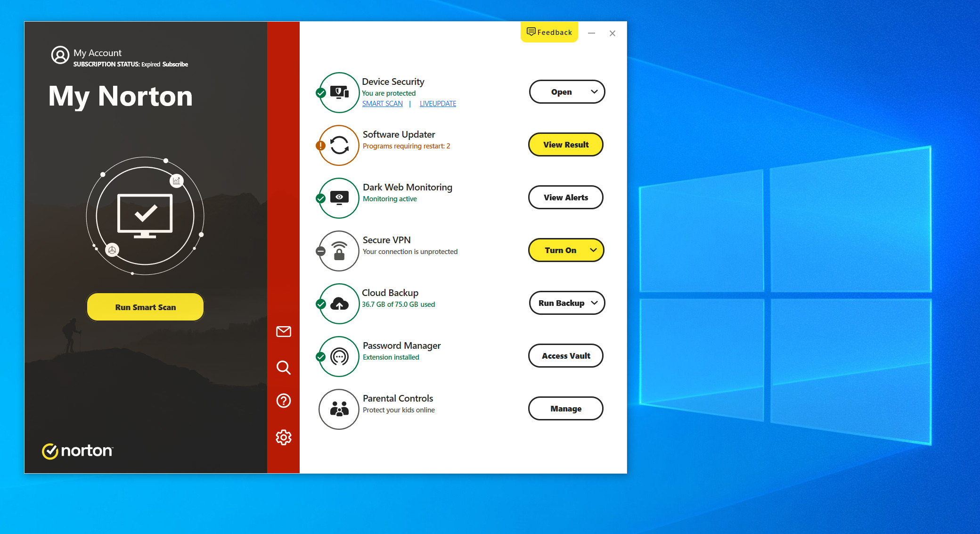Click '36.7 GB of 75.0 GB used' text
Image resolution: width=980 pixels, height=534 pixels.
[x=399, y=304]
